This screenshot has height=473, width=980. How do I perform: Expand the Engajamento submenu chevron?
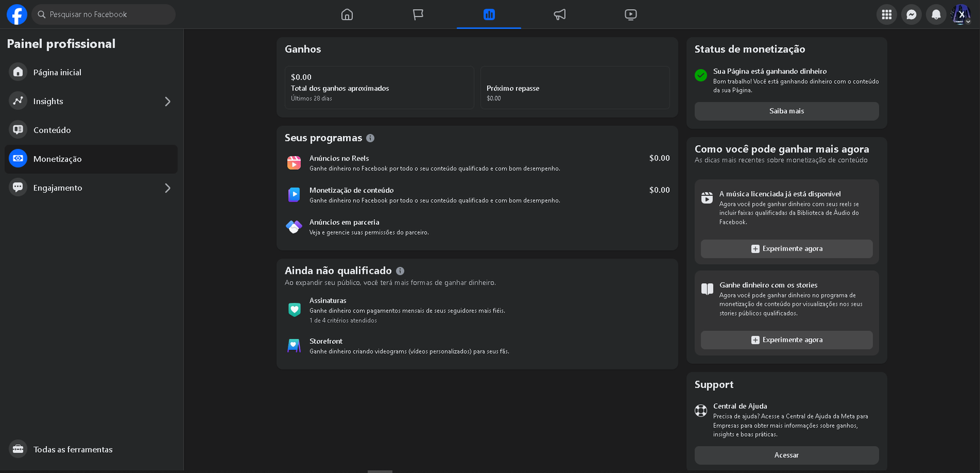point(168,187)
